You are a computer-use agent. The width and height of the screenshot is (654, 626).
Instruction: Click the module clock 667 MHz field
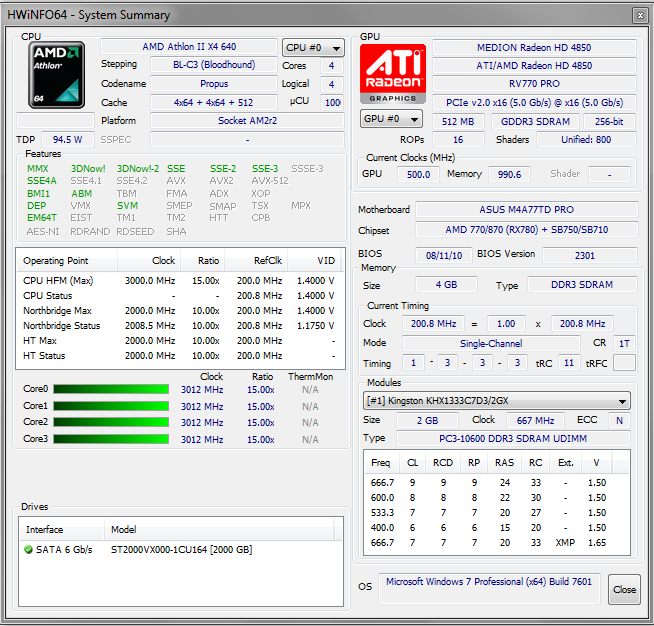[x=535, y=420]
